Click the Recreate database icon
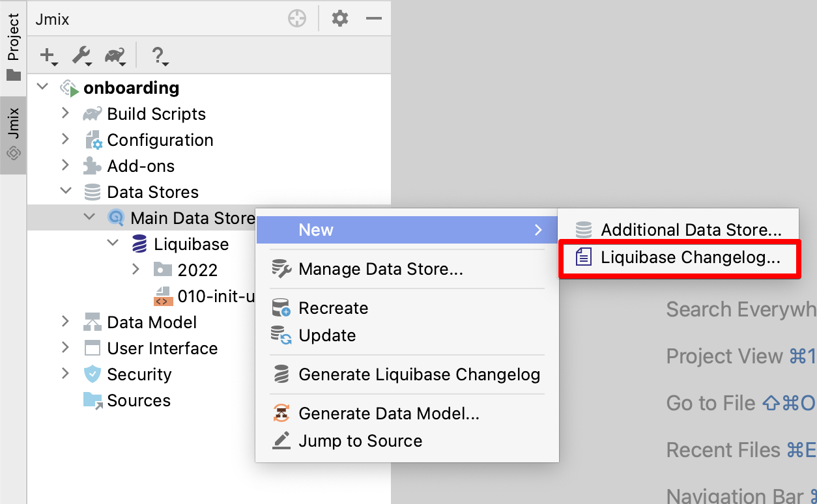The width and height of the screenshot is (817, 504). click(281, 308)
